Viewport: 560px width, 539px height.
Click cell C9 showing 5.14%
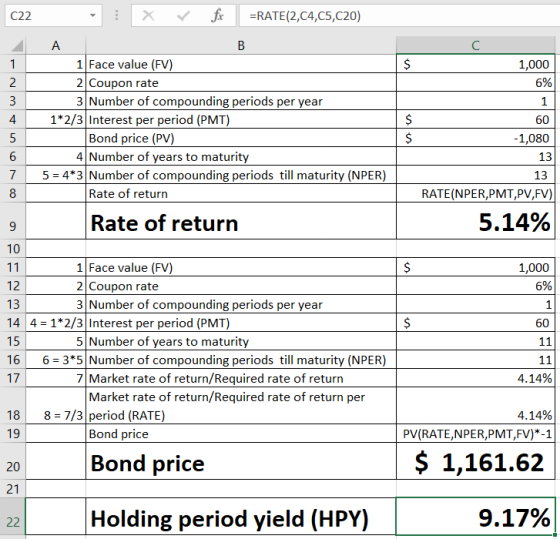pos(475,221)
